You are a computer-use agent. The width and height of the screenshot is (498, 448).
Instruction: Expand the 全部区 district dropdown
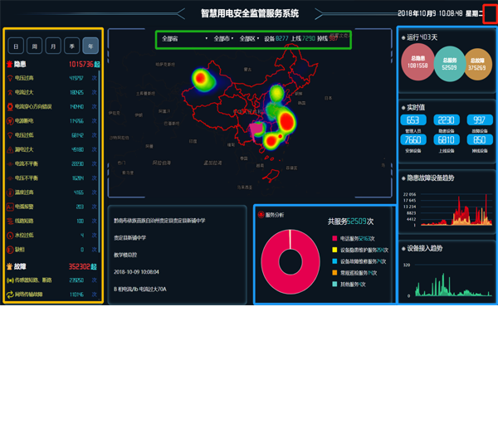249,39
